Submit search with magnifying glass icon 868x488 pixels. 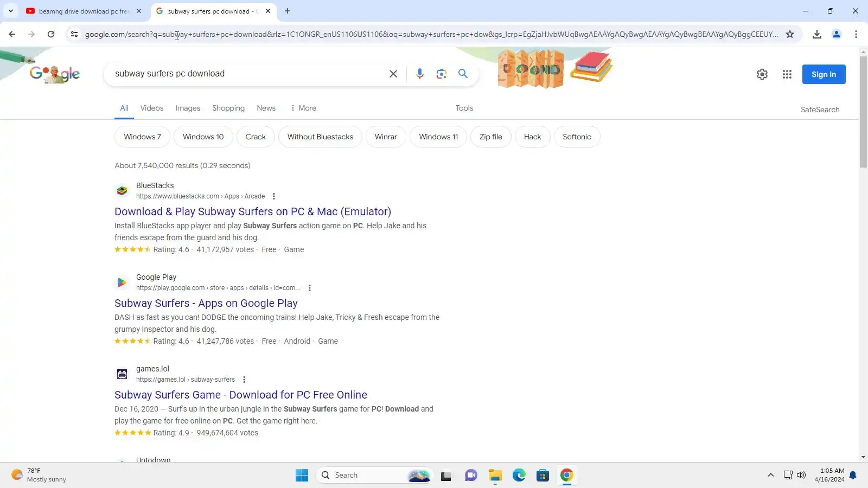463,74
